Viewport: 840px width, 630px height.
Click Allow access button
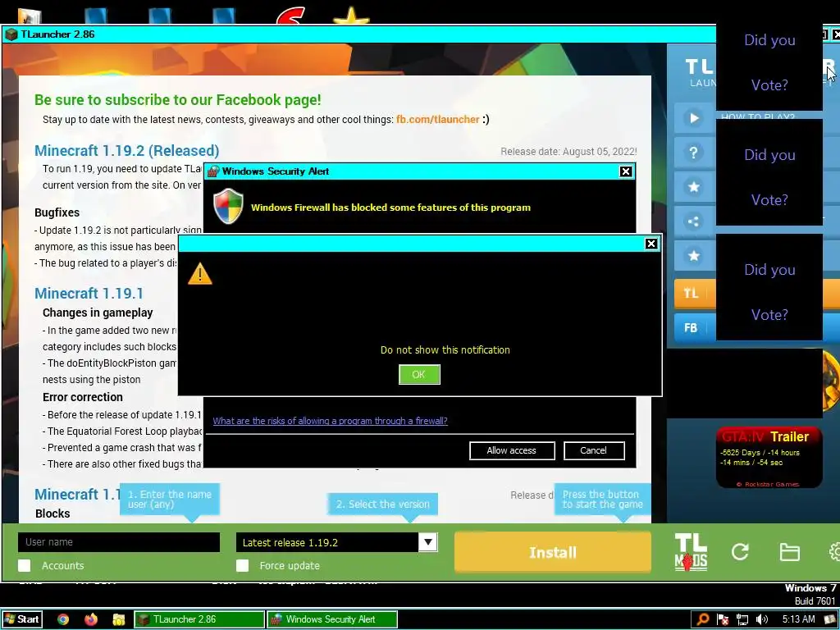[x=512, y=450]
